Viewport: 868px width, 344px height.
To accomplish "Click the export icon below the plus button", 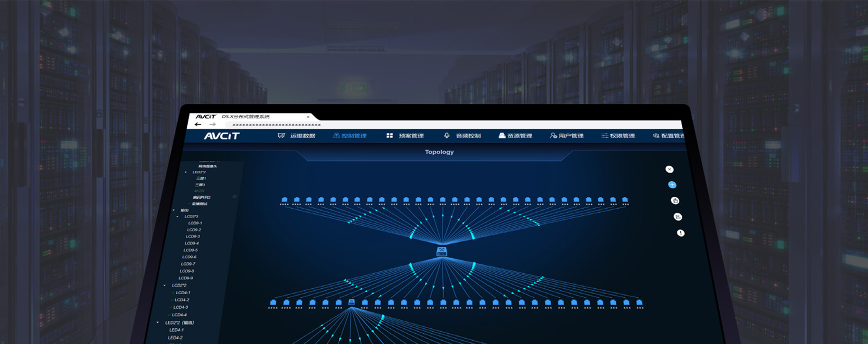I will point(675,201).
